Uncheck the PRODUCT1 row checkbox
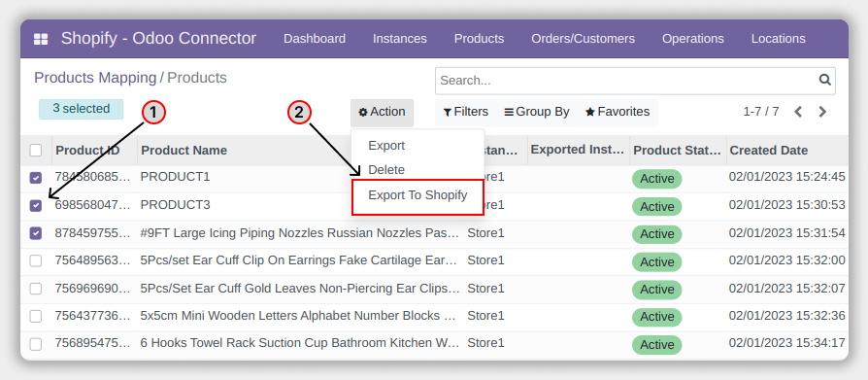 (35, 178)
